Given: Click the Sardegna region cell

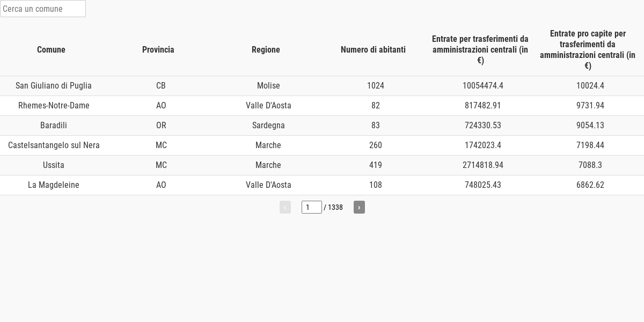Looking at the screenshot, I should (268, 126).
